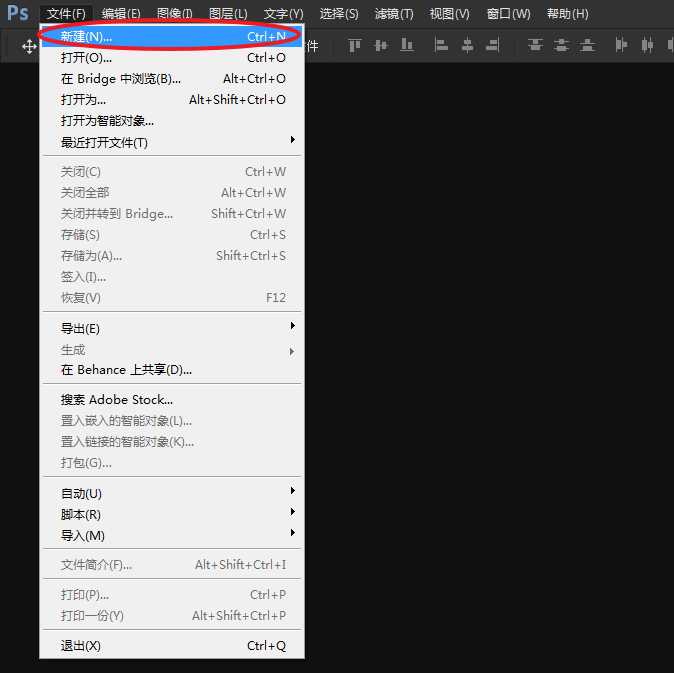
Task: Choose 新建(N)... from the File menu
Action: click(87, 36)
